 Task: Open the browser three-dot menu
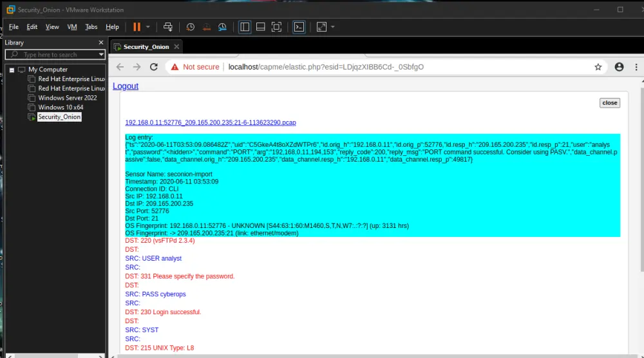636,67
